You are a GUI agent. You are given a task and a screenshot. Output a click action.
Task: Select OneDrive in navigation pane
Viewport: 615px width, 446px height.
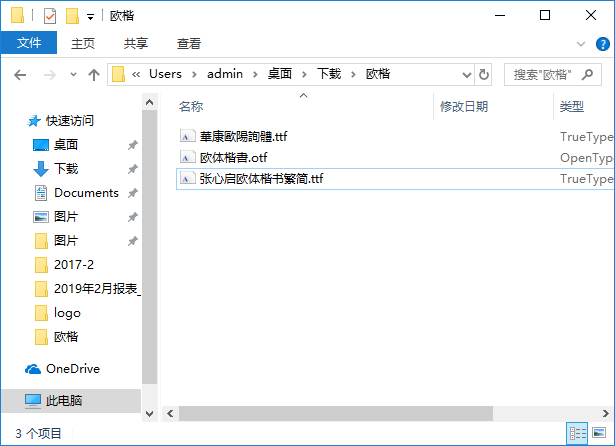pyautogui.click(x=73, y=369)
